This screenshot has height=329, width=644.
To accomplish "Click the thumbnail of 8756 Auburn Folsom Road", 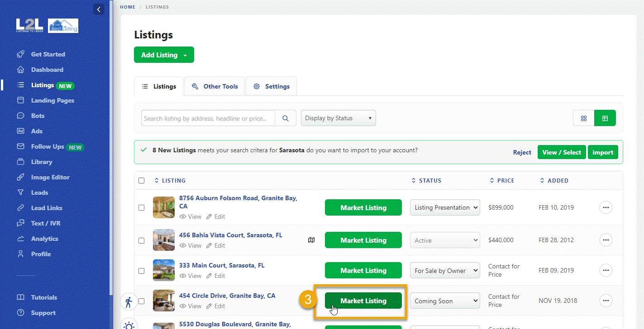I will 163,207.
